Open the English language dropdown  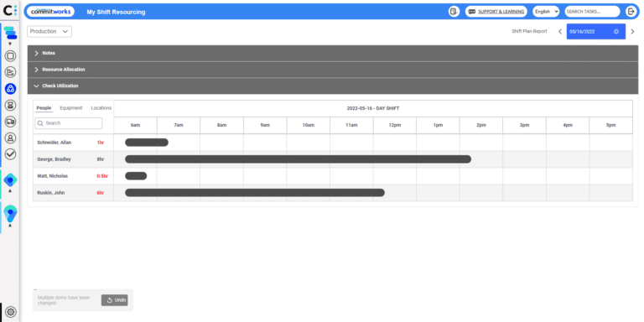pyautogui.click(x=546, y=12)
